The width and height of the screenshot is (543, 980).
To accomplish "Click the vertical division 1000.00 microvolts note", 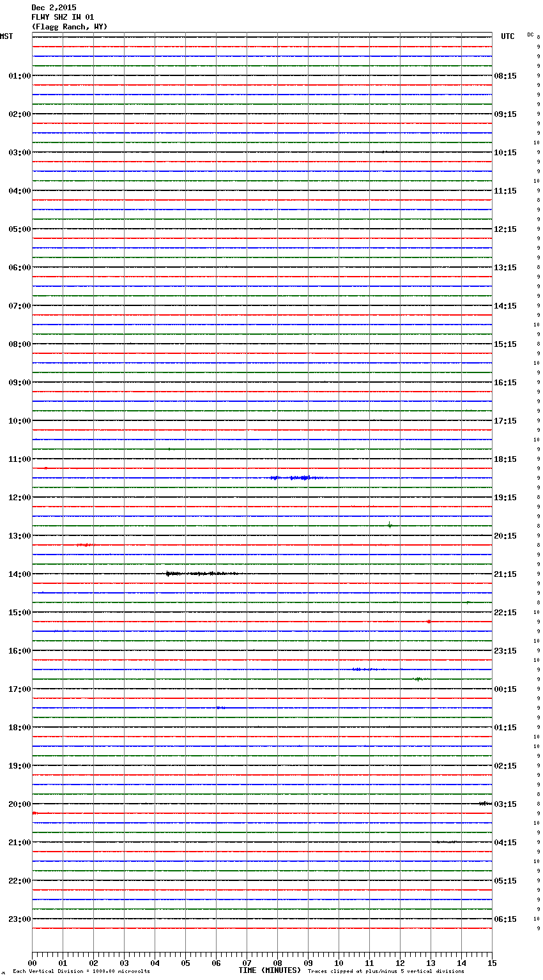I will [81, 972].
